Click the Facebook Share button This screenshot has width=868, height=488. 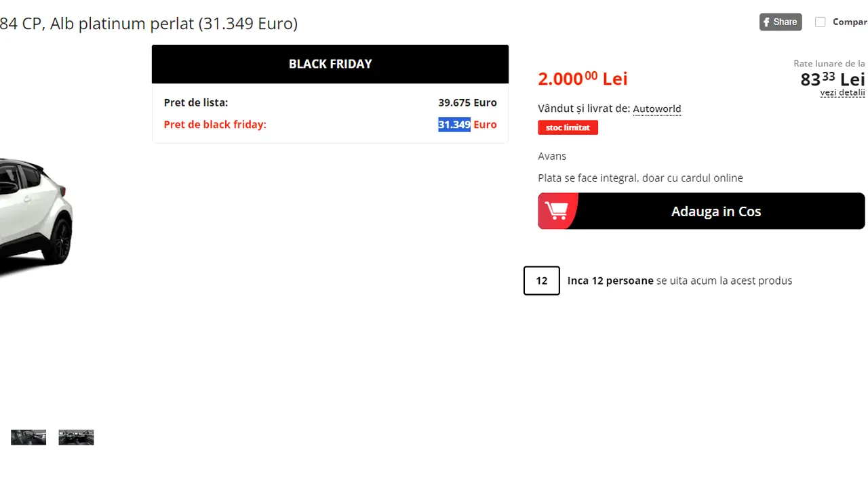pyautogui.click(x=781, y=22)
